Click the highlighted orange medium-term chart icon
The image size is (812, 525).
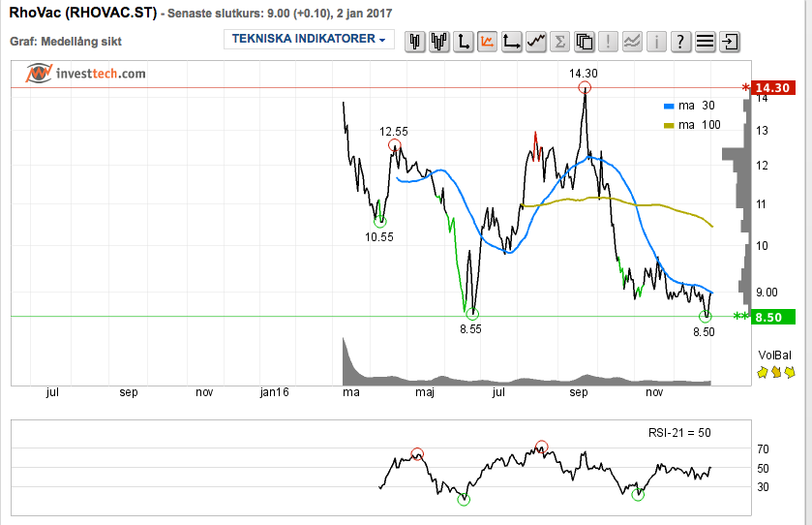coord(487,42)
